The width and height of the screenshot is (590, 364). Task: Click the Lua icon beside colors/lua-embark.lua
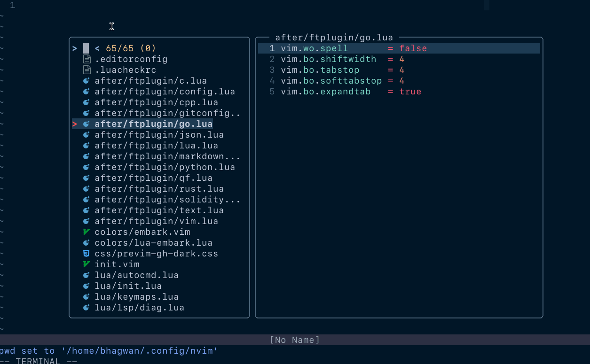(87, 243)
